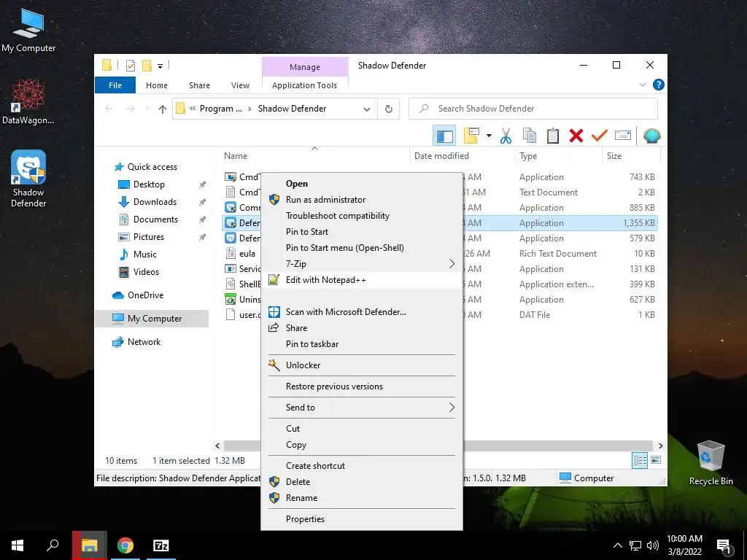Click the orange checkmark Properties toolbar icon
Screen dimensions: 747x560
coord(599,136)
